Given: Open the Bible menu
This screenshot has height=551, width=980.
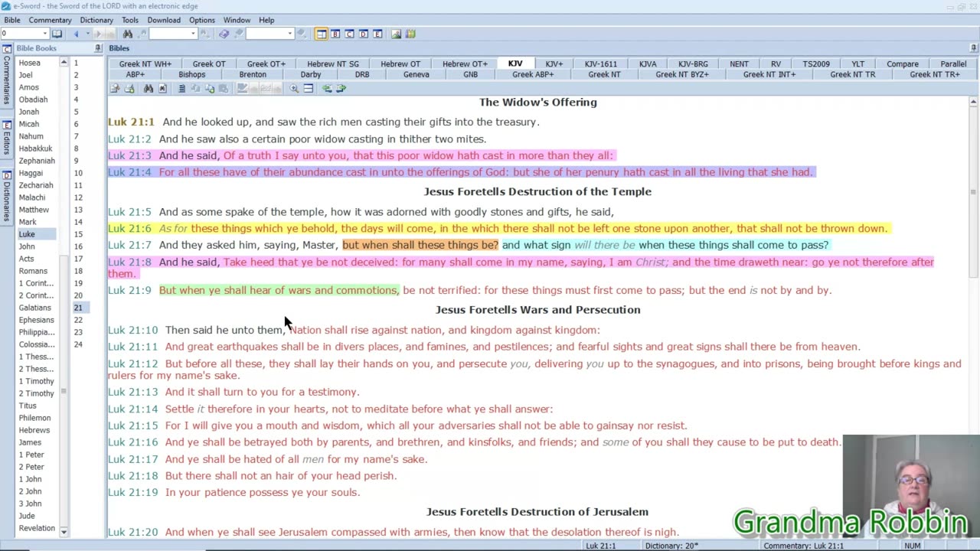Looking at the screenshot, I should [12, 20].
